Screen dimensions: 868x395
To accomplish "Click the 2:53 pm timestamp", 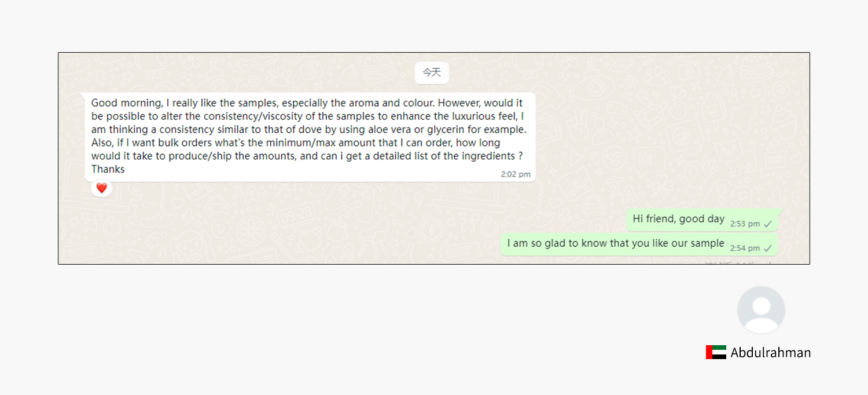I will click(745, 224).
